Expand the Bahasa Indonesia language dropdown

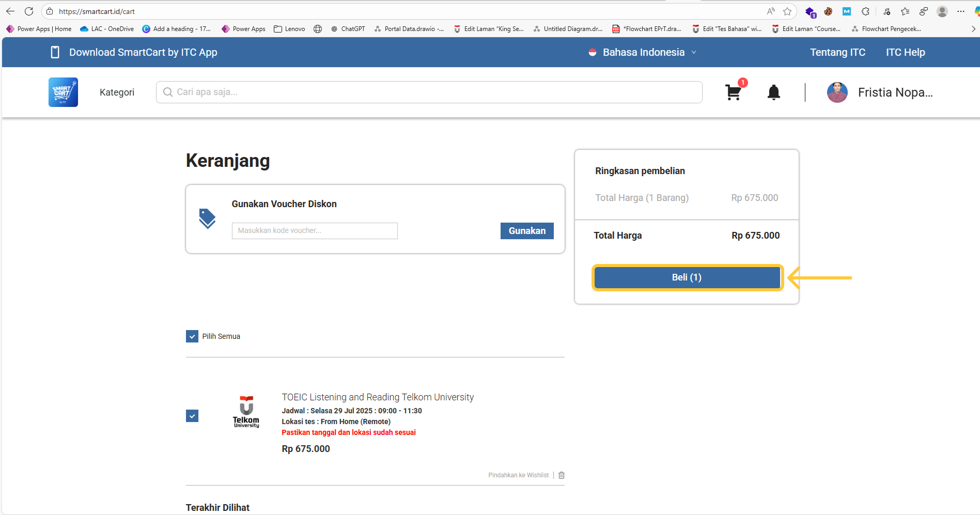[x=643, y=52]
